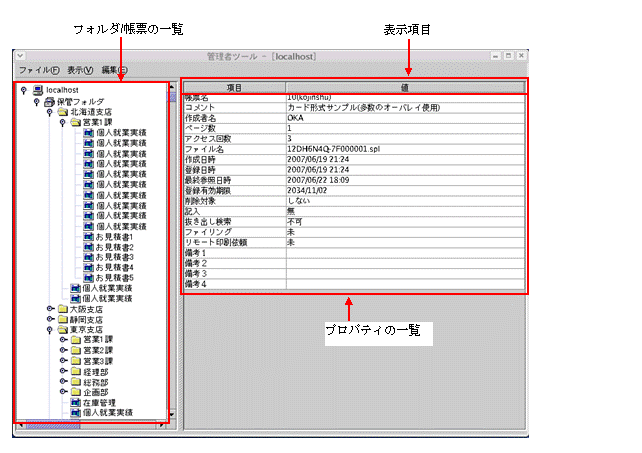Click the tree's horizontal scroll right arrow
This screenshot has width=642, height=453.
162,426
